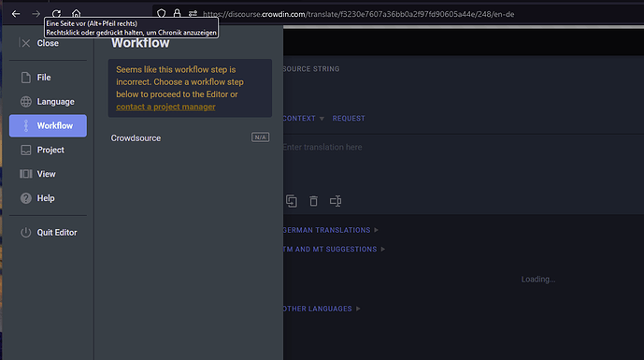
Task: Click the File document icon
Action: [26, 78]
